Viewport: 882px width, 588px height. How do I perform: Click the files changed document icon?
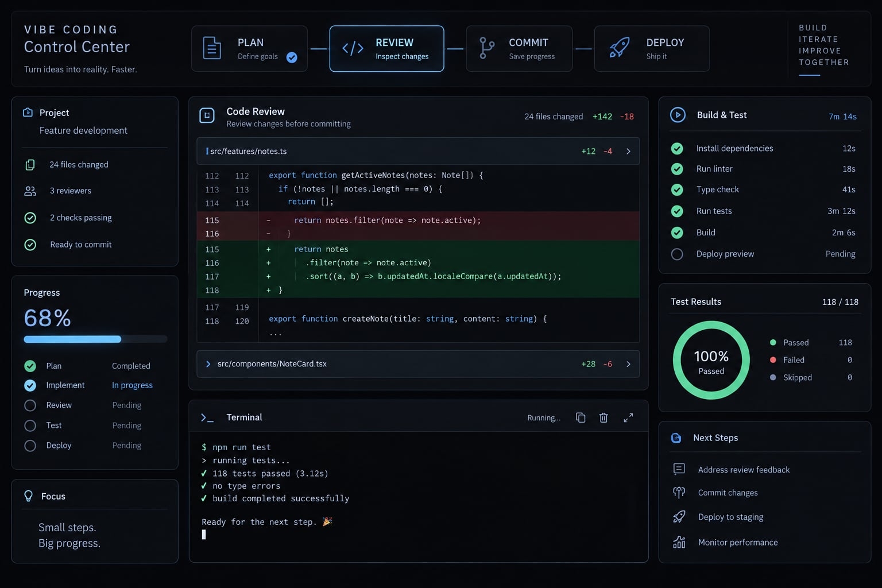30,165
